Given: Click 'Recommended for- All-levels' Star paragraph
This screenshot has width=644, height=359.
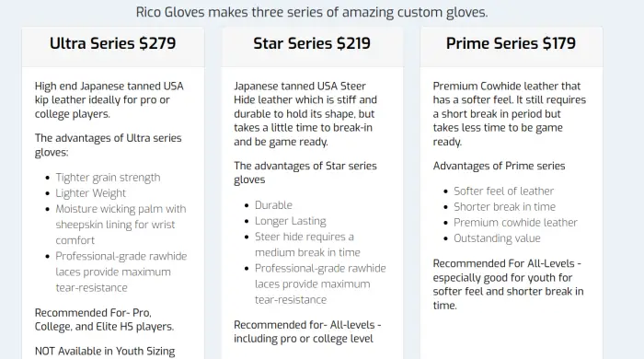Looking at the screenshot, I should (x=307, y=331).
